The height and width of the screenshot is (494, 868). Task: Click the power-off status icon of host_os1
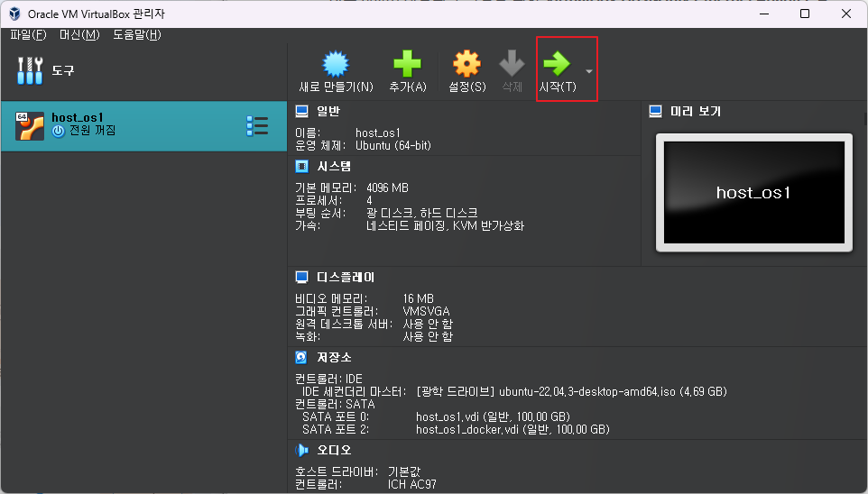[x=59, y=131]
